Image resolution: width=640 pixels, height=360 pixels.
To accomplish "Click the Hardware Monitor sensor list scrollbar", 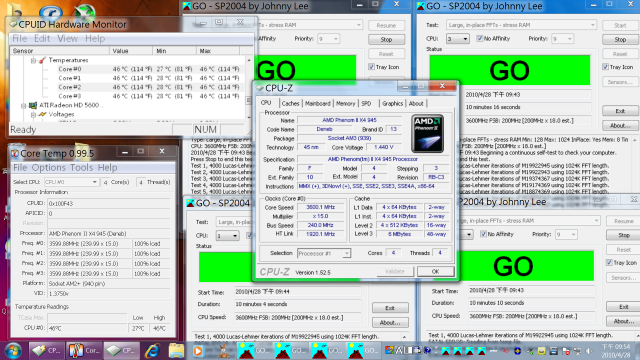I will coord(249,89).
